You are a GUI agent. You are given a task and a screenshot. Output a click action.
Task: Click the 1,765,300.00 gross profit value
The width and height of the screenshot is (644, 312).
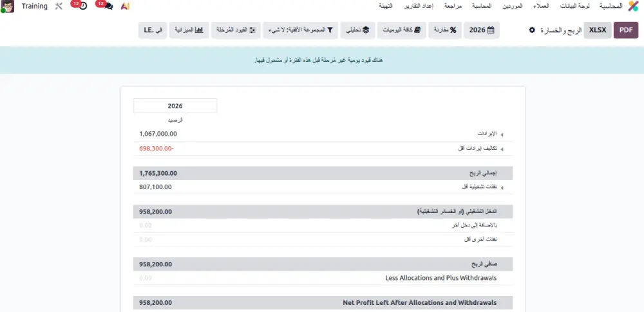(x=158, y=173)
